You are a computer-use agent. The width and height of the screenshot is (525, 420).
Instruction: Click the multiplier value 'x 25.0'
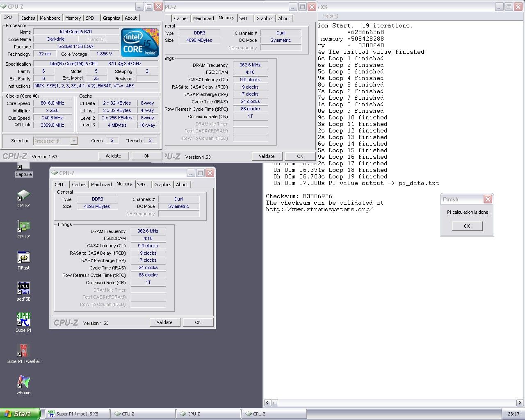tap(52, 111)
